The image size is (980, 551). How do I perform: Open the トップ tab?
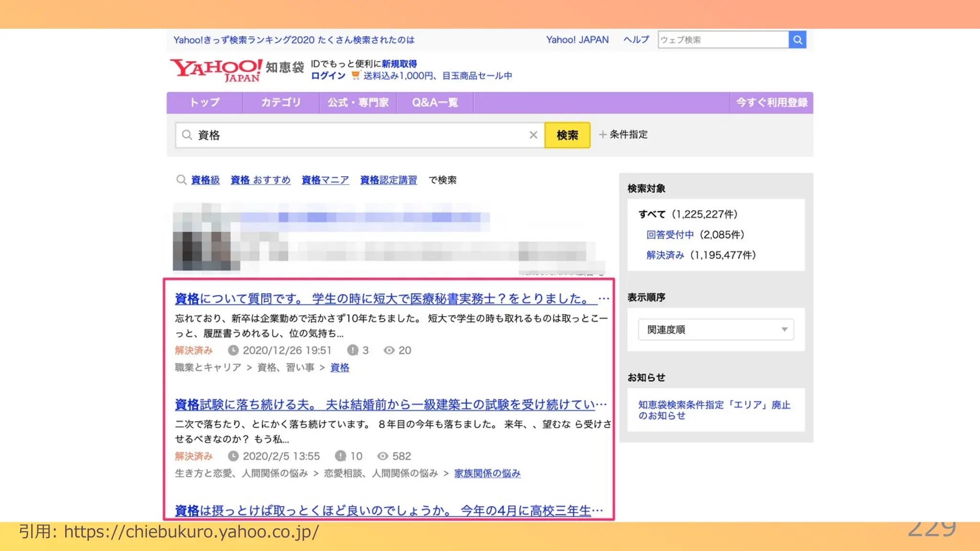(x=205, y=102)
